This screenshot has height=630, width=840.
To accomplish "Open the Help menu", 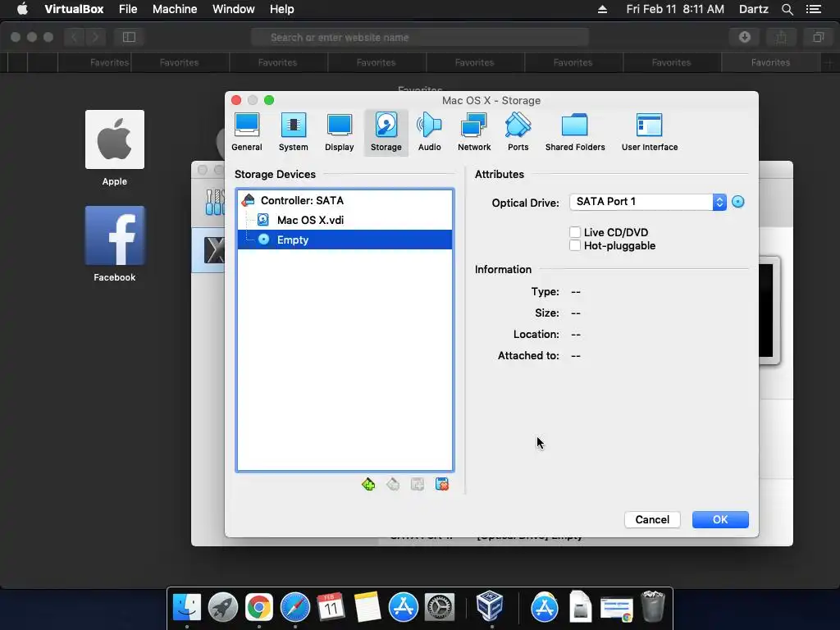I will pos(282,9).
